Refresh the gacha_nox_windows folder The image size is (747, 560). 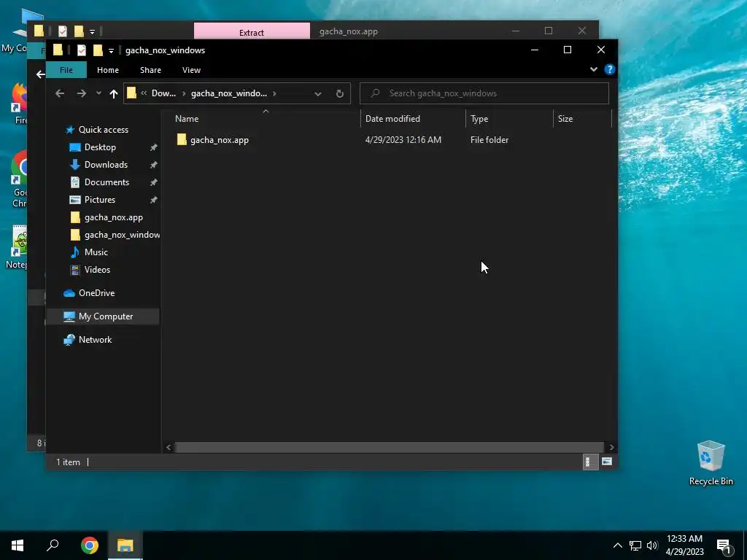tap(340, 93)
